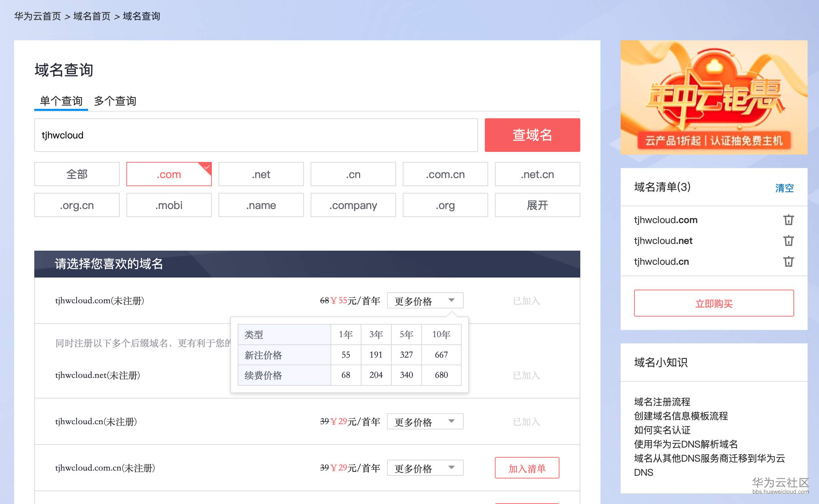Click the 查域名 search button

click(532, 135)
